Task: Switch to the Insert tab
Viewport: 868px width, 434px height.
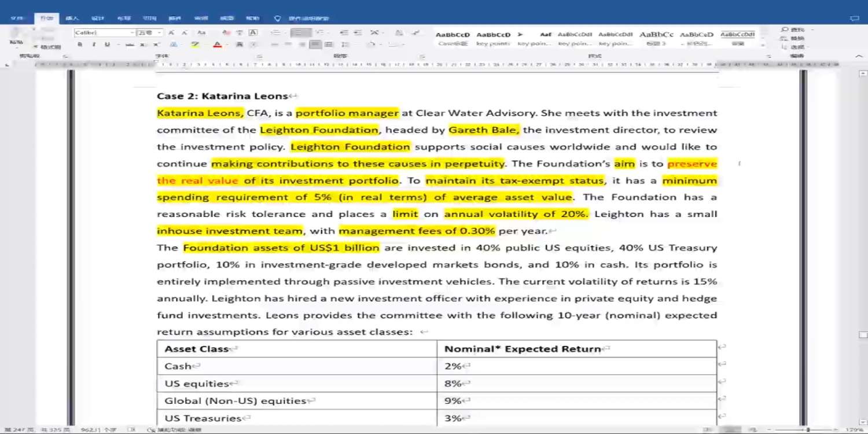Action: (72, 19)
